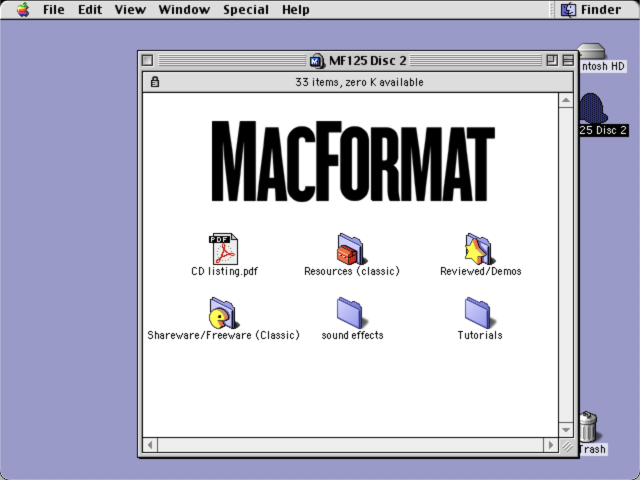Open the Window menu
The image size is (640, 480).
184,9
